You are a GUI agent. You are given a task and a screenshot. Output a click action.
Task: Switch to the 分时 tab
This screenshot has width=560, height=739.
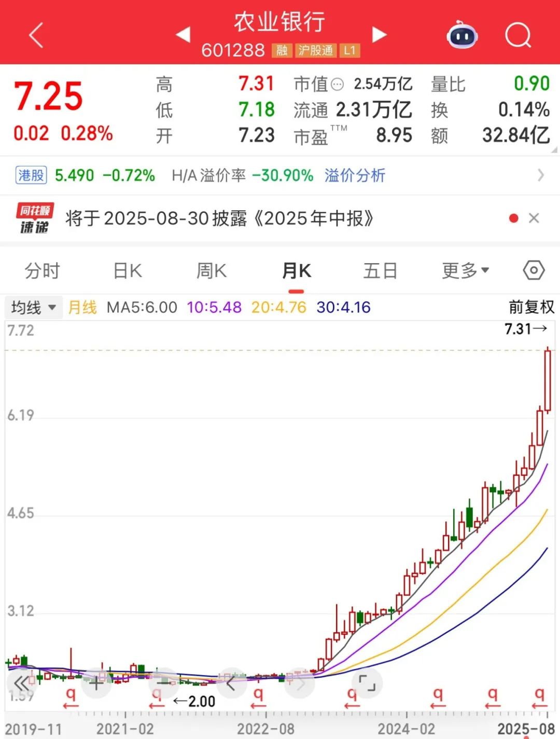43,270
